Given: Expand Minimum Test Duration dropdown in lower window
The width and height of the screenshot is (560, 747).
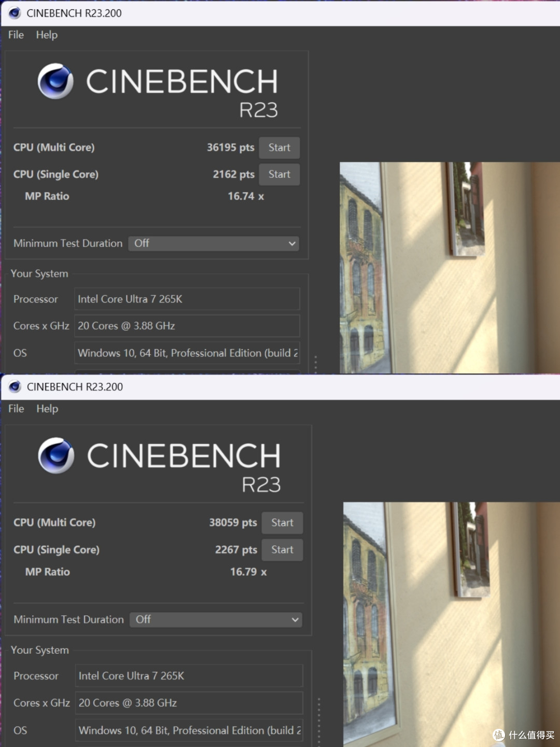Looking at the screenshot, I should 216,619.
